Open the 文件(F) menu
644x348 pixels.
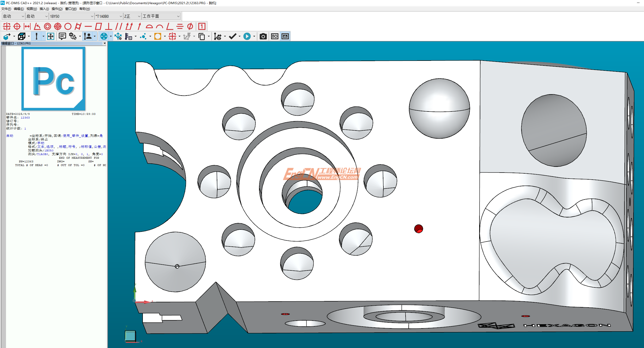(6, 9)
